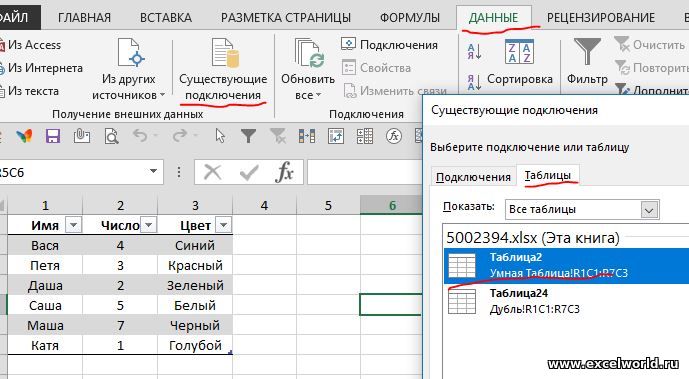Screen dimensions: 689x379
Task: Click Из других источников import button
Action: (128, 69)
